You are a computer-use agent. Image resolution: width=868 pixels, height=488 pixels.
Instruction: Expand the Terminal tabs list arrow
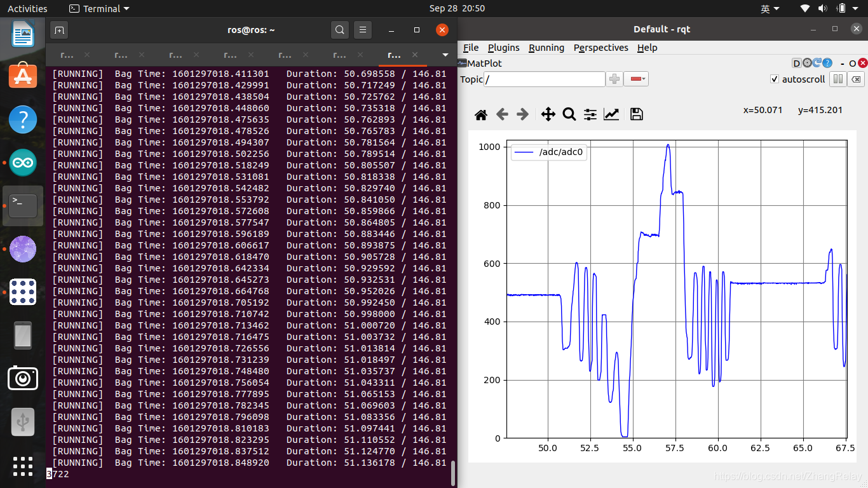coord(445,55)
